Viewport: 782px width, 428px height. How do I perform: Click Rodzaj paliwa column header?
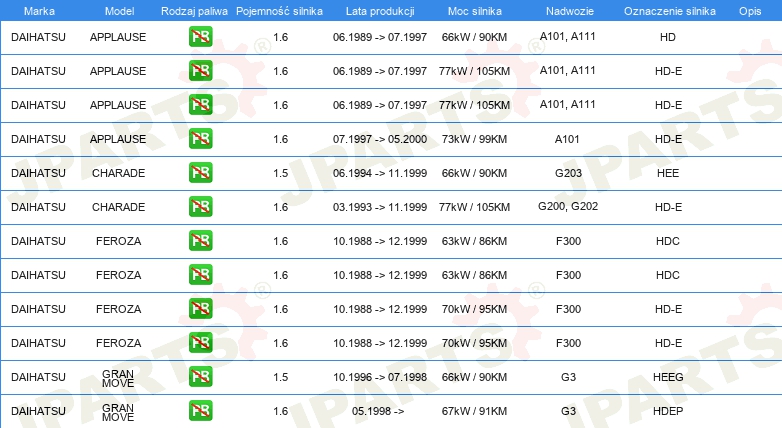coord(194,11)
